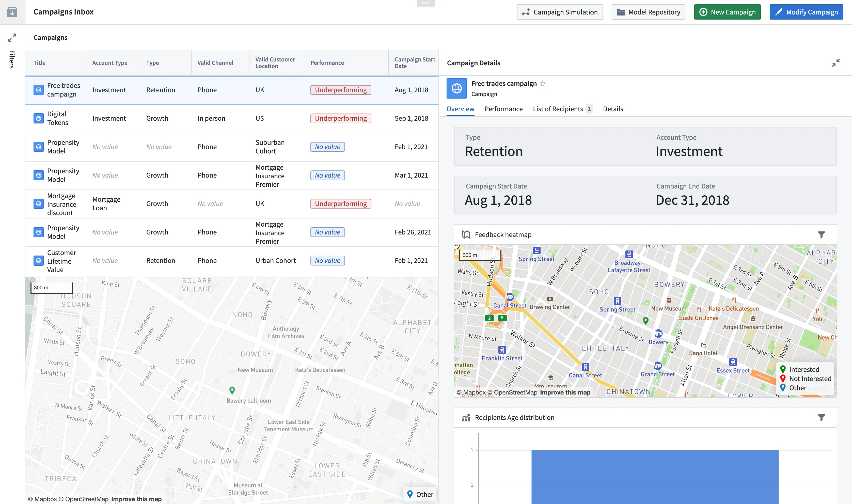Open Campaign Simulation

tap(560, 12)
